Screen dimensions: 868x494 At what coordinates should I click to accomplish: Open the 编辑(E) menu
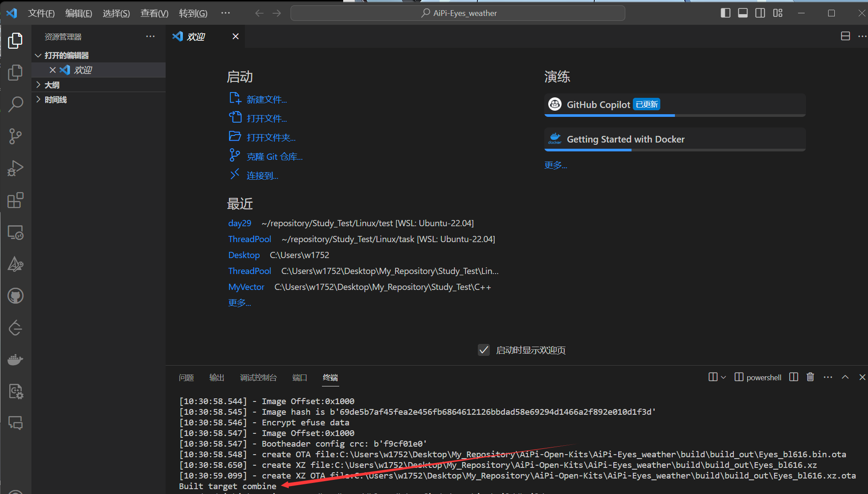click(79, 13)
